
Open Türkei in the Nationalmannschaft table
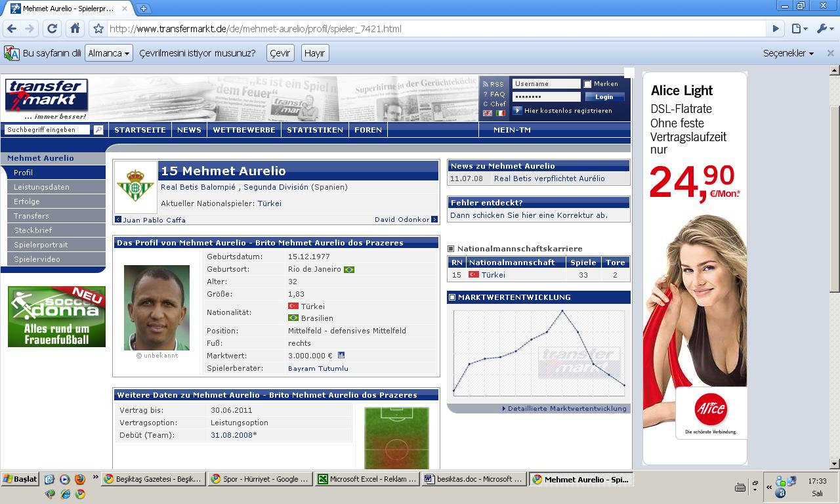pyautogui.click(x=493, y=275)
